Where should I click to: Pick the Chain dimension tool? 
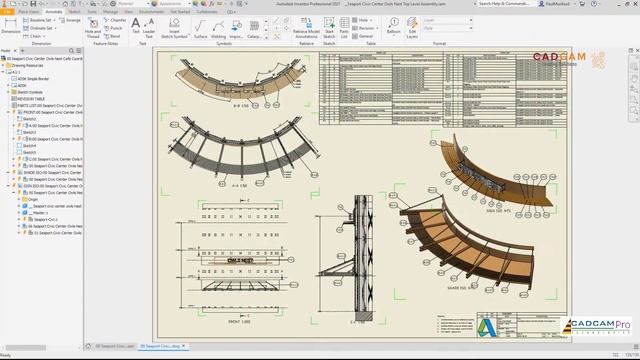tap(32, 36)
